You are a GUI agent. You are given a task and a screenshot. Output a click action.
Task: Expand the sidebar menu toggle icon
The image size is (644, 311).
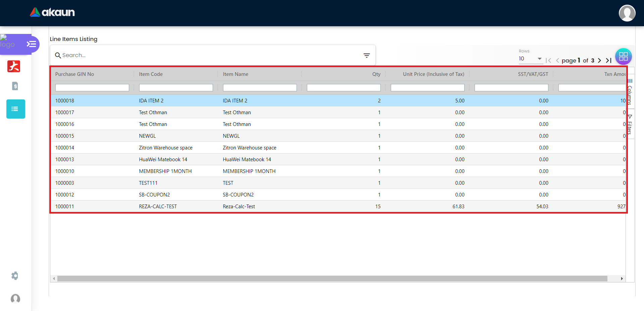(x=31, y=44)
